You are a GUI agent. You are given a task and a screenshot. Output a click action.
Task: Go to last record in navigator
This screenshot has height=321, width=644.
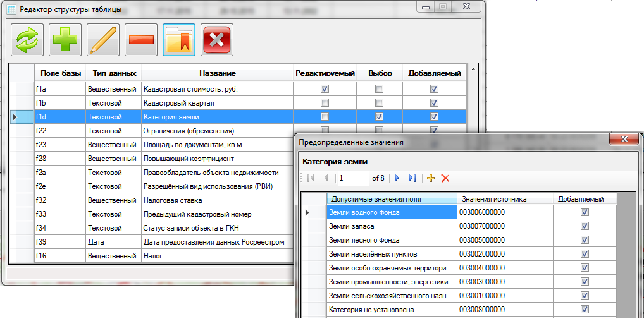pyautogui.click(x=412, y=178)
